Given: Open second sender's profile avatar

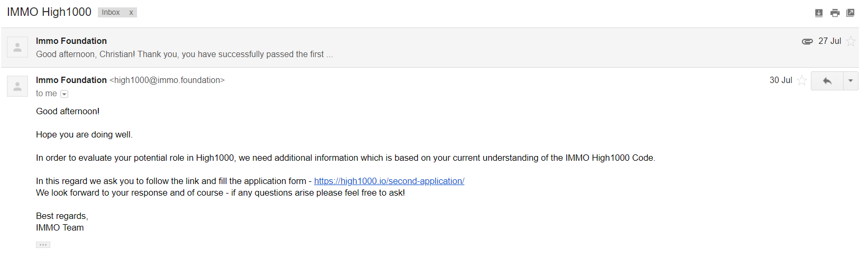Looking at the screenshot, I should click(17, 86).
